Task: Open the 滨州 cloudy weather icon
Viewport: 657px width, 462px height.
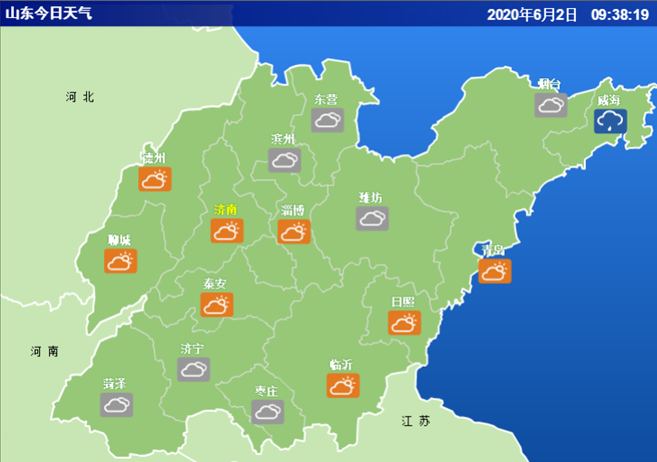Action: click(285, 160)
